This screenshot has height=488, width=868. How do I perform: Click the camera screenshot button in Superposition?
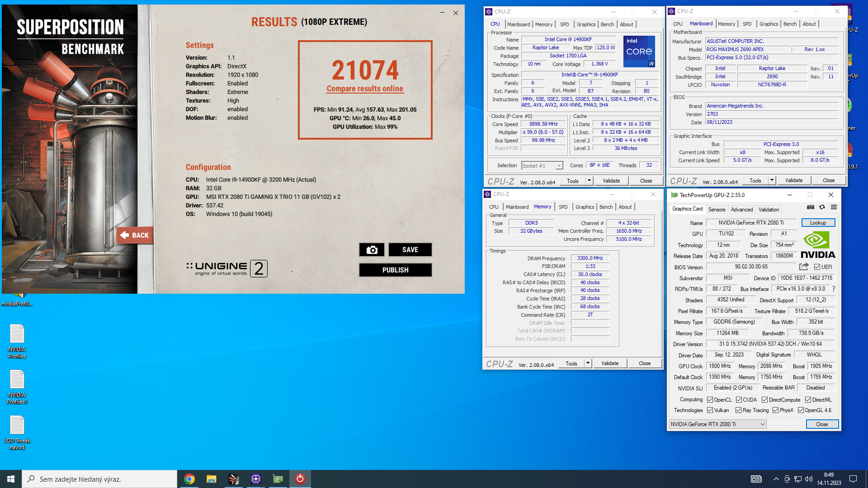click(372, 250)
